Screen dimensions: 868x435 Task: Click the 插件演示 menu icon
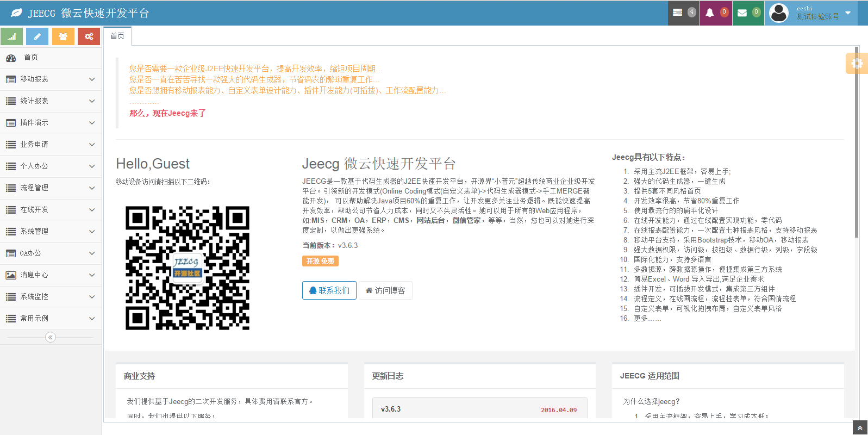point(11,123)
